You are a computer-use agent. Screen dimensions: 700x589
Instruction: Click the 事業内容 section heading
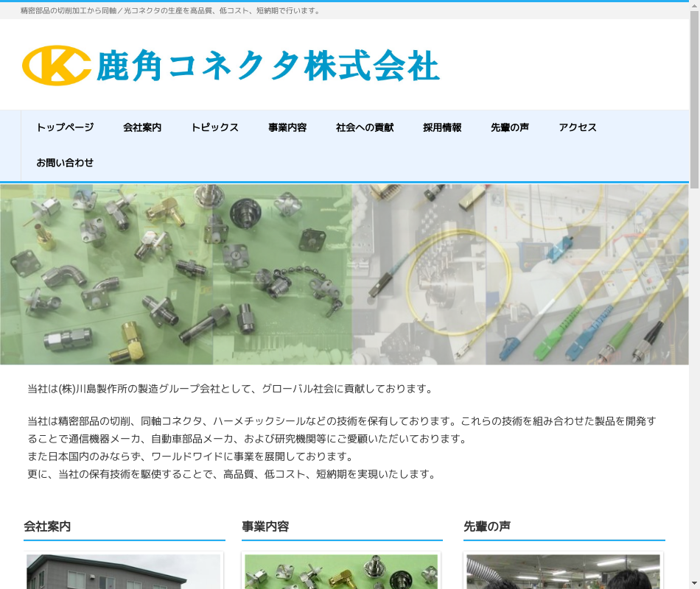pos(265,526)
